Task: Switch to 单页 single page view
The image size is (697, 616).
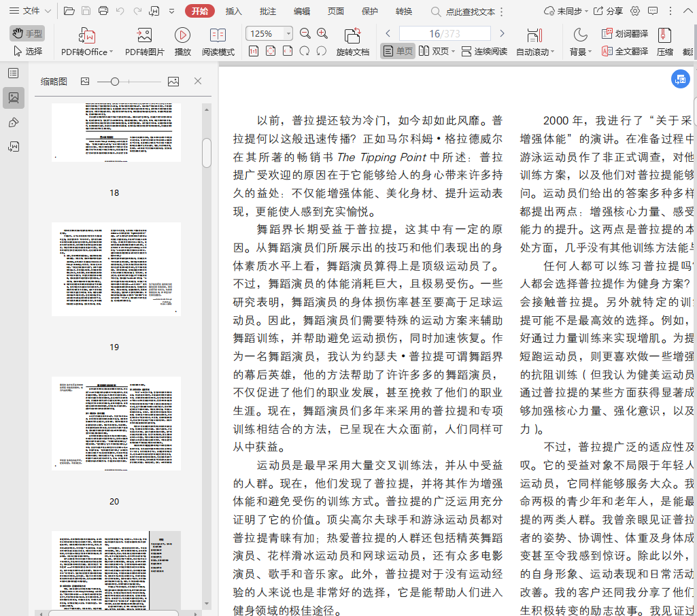Action: [398, 52]
